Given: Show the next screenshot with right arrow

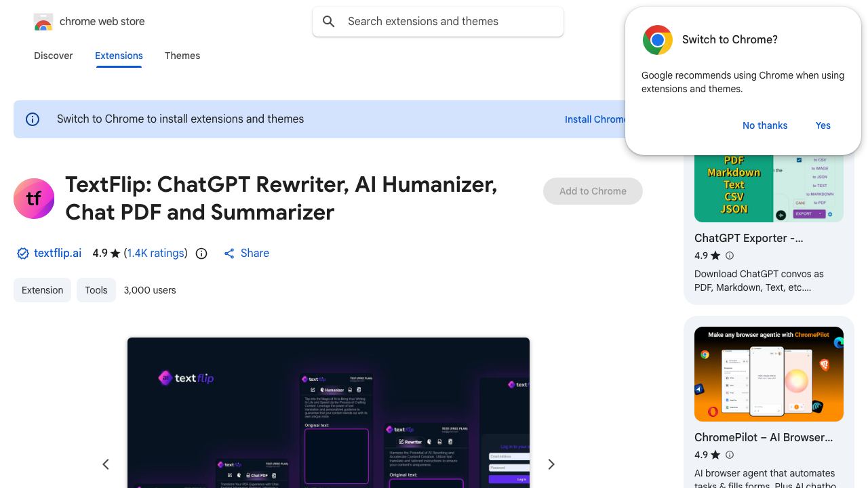Looking at the screenshot, I should tap(551, 464).
